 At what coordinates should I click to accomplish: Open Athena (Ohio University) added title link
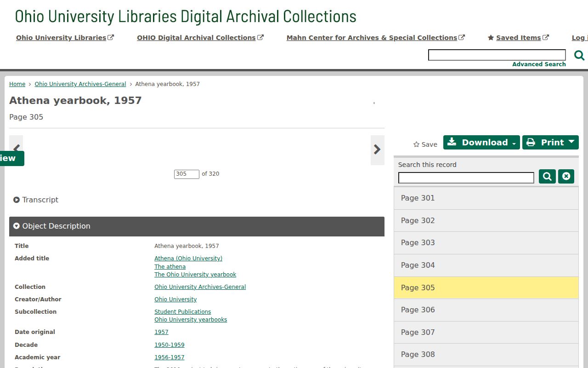coord(188,259)
